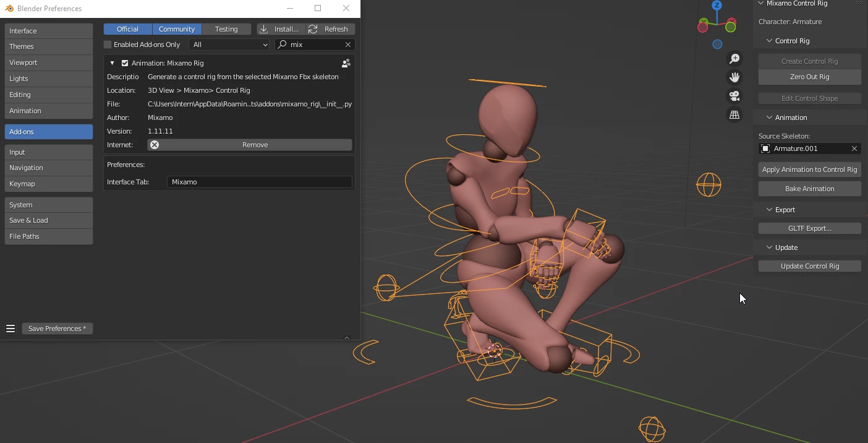Open the Editing preferences tab

pyautogui.click(x=49, y=95)
